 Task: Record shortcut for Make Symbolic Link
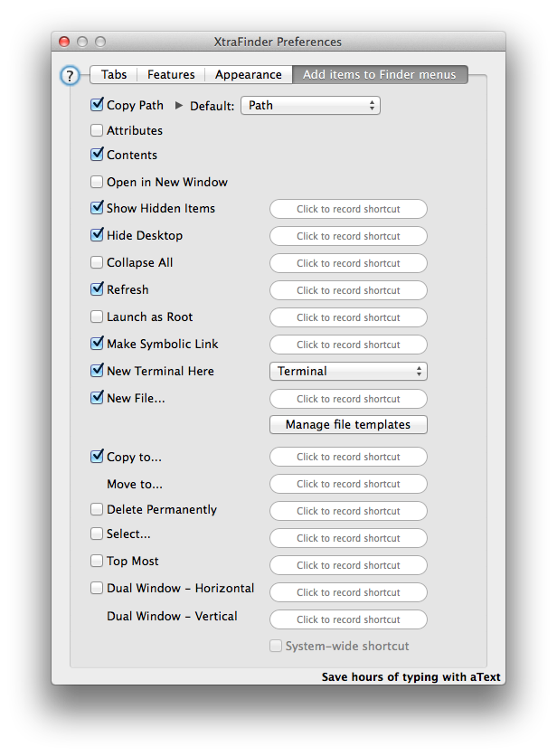348,345
